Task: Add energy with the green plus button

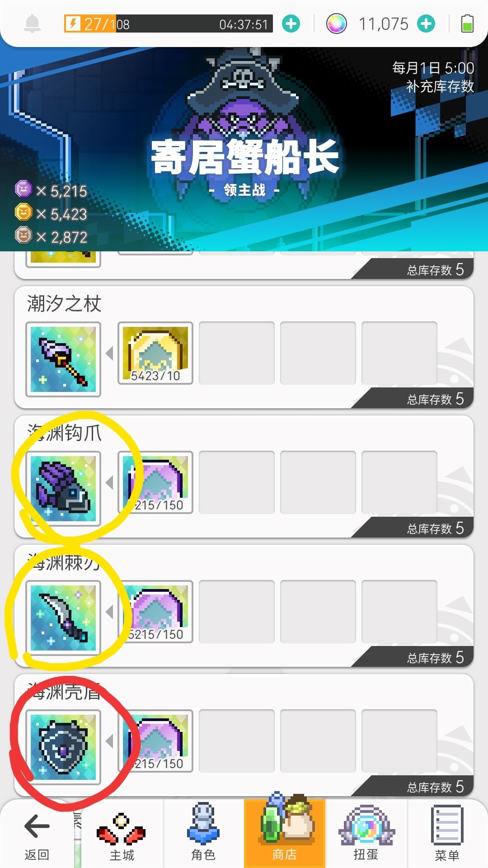Action: [291, 24]
